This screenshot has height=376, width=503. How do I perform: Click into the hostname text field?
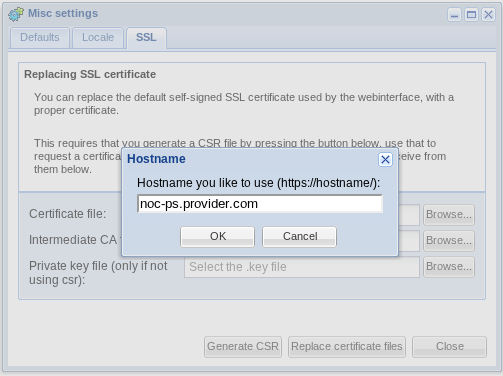pos(260,204)
